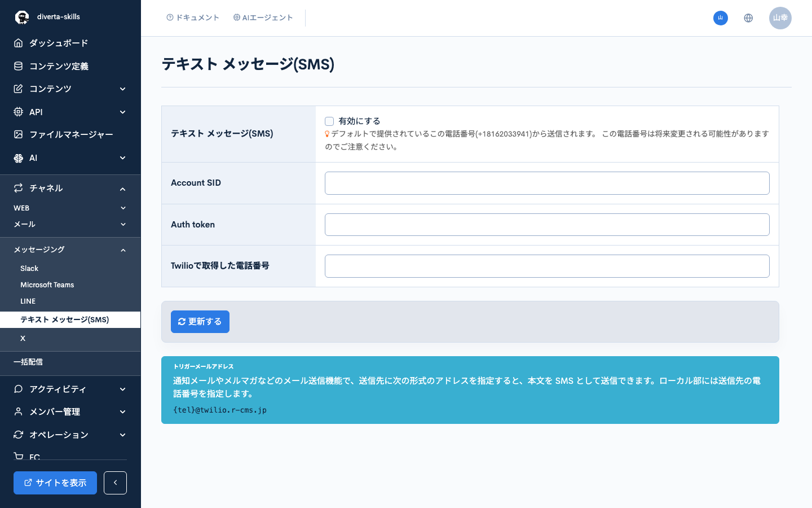Image resolution: width=812 pixels, height=508 pixels.
Task: Collapse sidebar with the chevron button
Action: [x=115, y=483]
